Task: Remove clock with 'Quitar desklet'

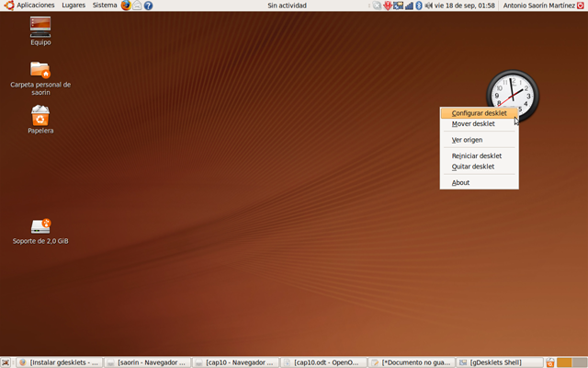Action: tap(473, 167)
